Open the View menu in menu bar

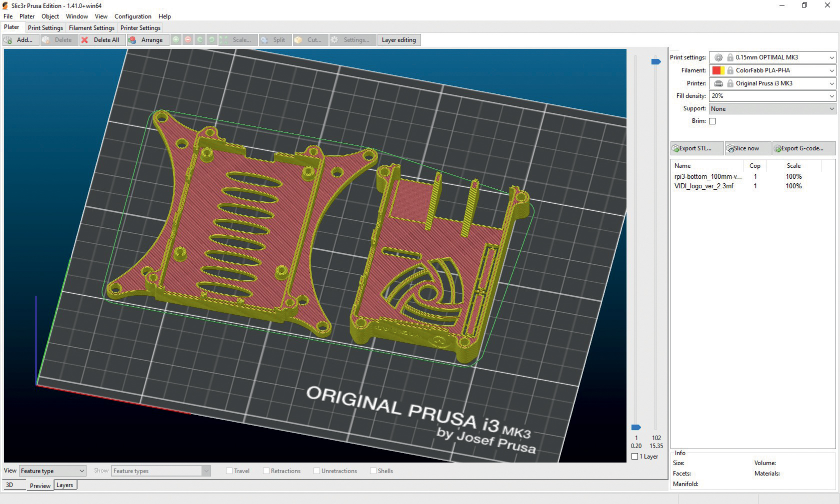(x=101, y=16)
